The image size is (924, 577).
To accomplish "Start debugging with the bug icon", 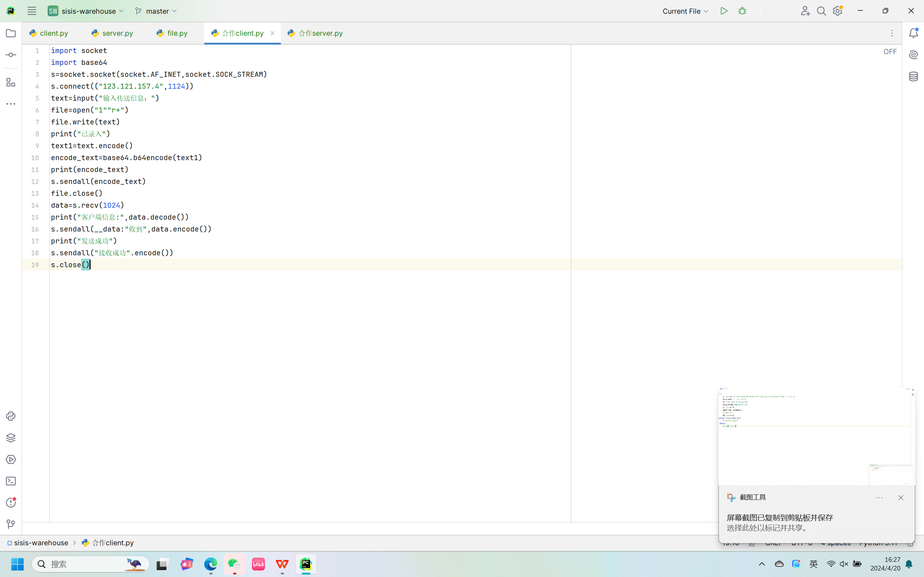I will pos(742,11).
